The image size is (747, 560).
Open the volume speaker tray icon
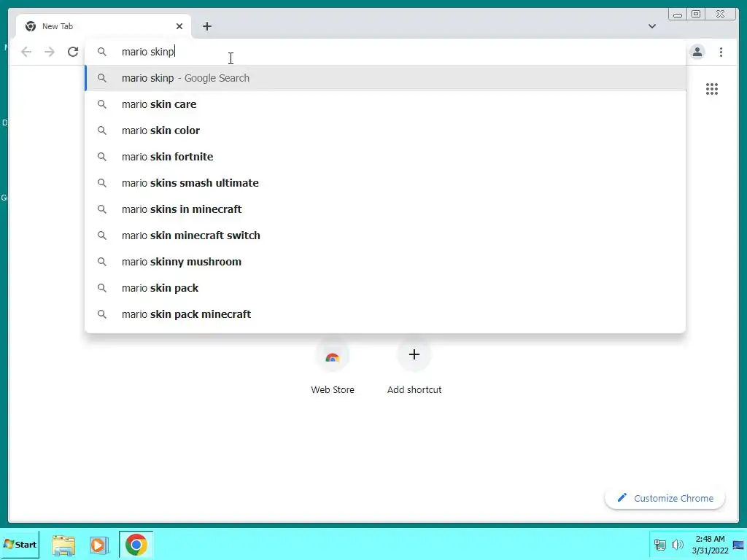pyautogui.click(x=677, y=545)
